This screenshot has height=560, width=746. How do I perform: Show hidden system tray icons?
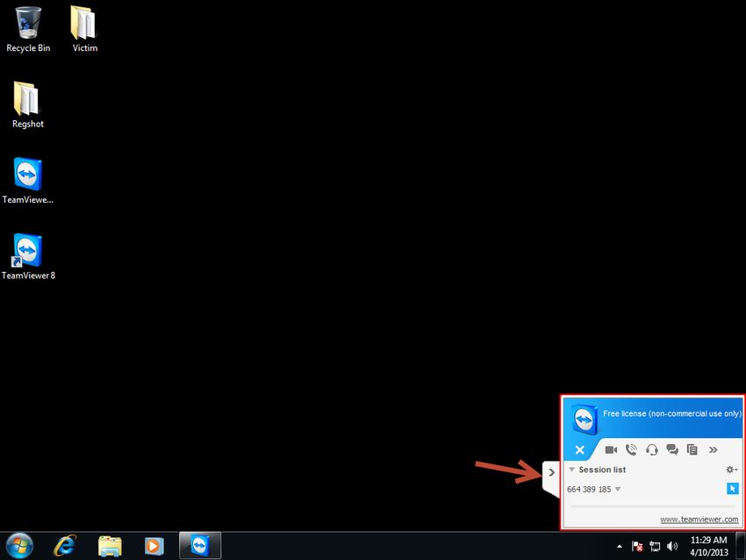click(620, 547)
